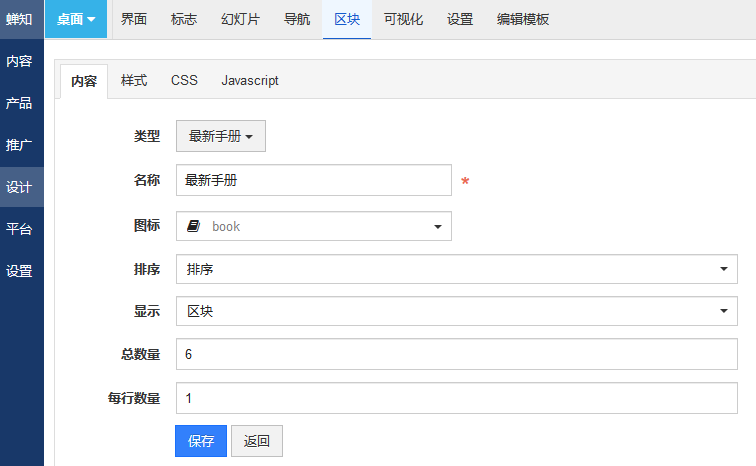Viewport: 756px width, 466px height.
Task: Click the 返回 button
Action: coord(257,441)
